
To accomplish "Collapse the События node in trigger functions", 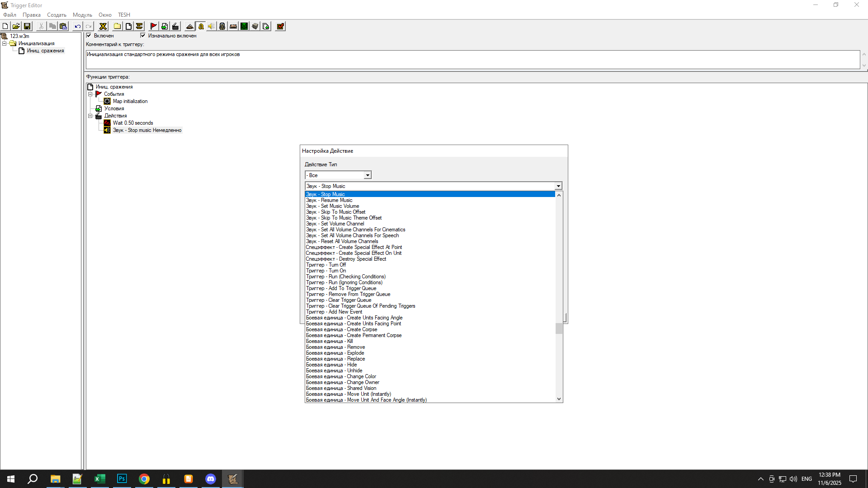I will click(x=90, y=94).
